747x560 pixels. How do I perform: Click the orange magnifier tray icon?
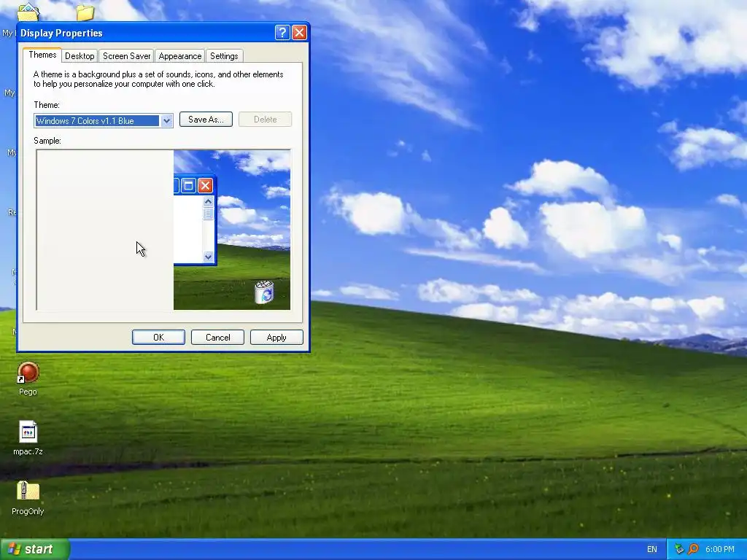coord(693,549)
